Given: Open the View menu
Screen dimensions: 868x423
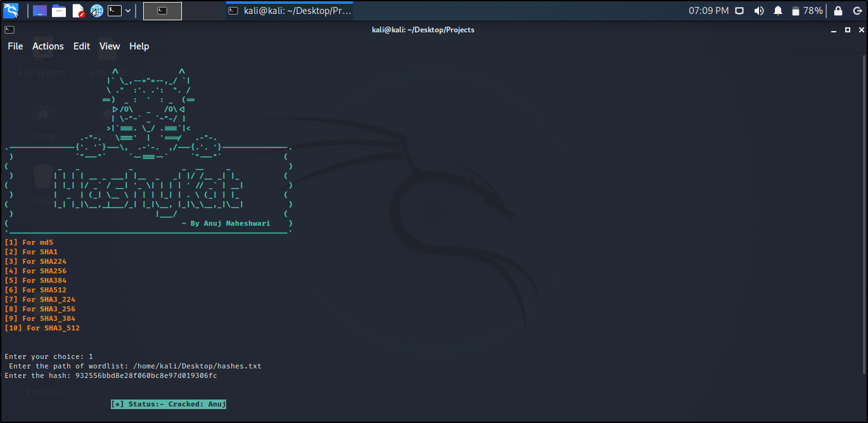Looking at the screenshot, I should (x=110, y=46).
